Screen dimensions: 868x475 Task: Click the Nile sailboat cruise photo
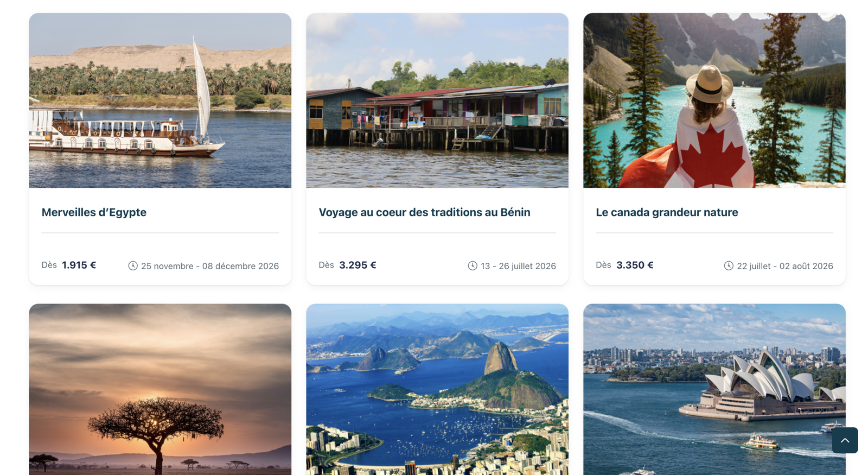pos(160,100)
